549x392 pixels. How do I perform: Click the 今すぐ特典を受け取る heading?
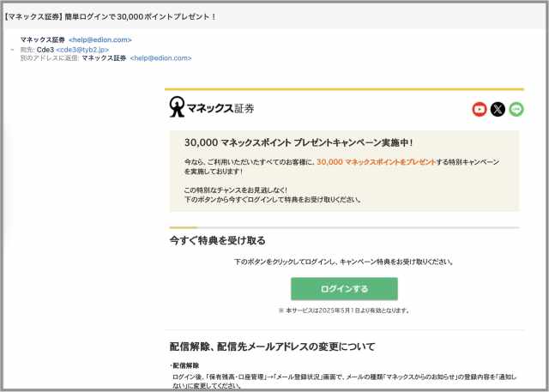click(217, 240)
